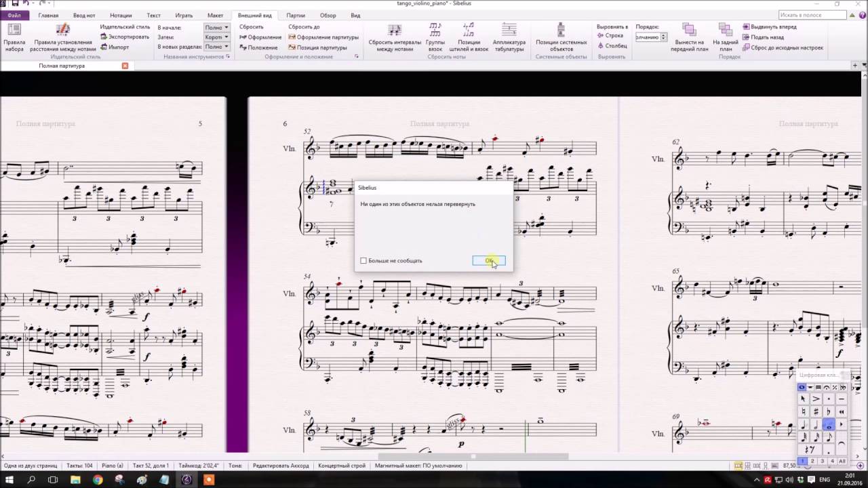
Task: Switch keypad to voice 2
Action: (812, 461)
